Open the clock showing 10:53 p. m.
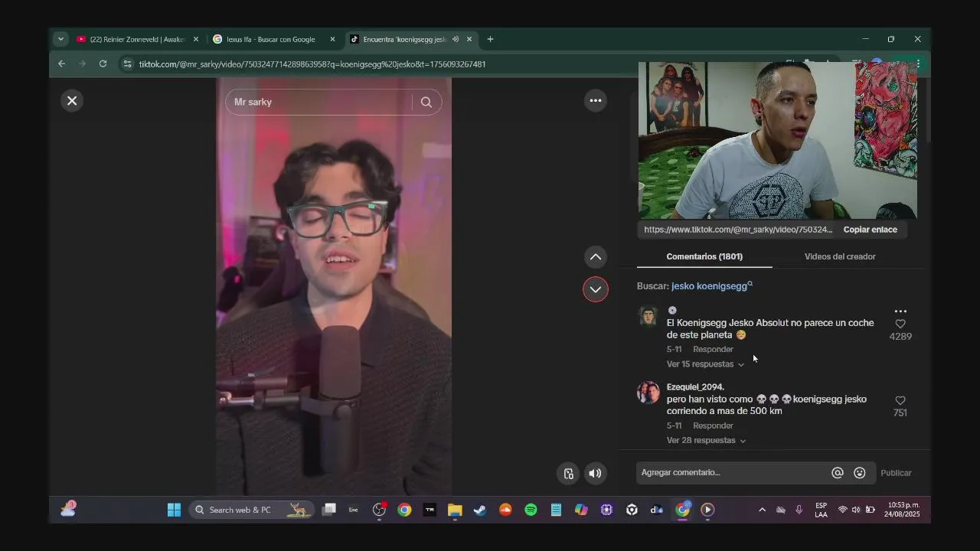This screenshot has width=980, height=551. 903,510
